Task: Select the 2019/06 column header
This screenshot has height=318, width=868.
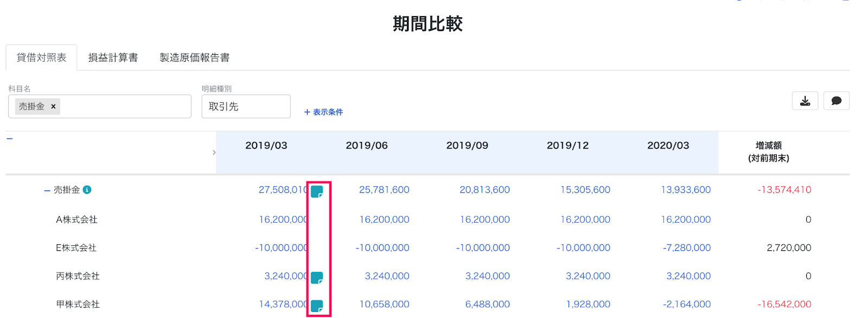Action: (367, 145)
